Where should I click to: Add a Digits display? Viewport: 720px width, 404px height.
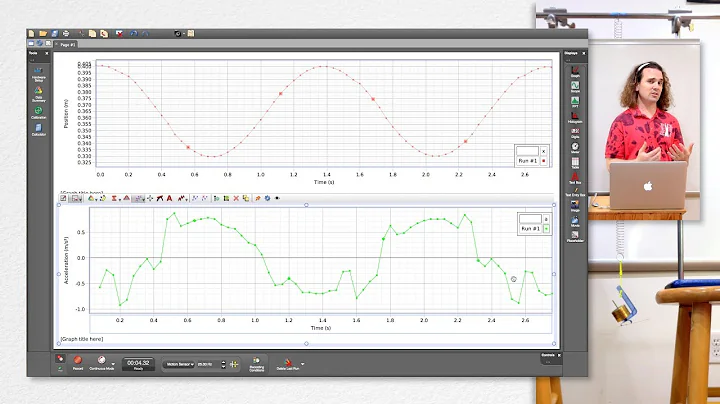point(575,133)
